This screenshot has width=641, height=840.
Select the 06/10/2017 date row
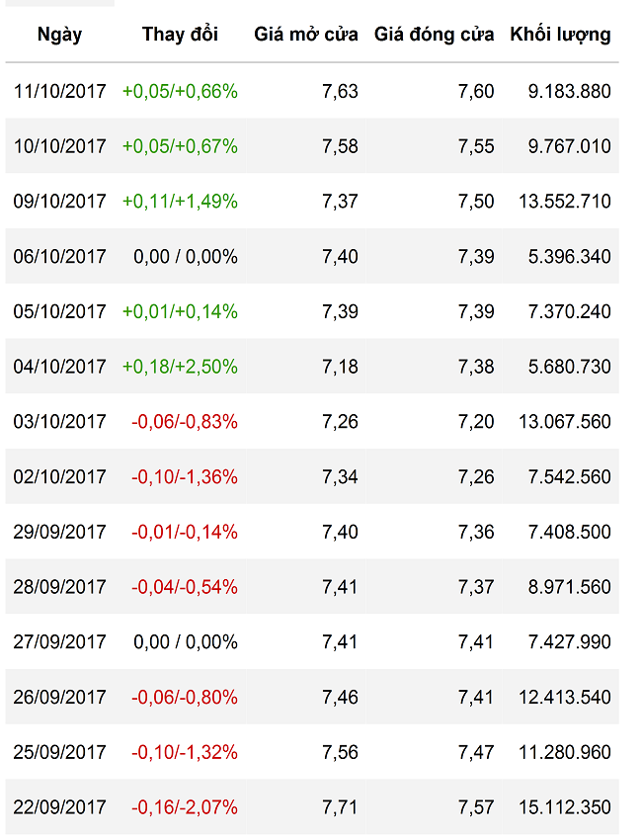point(59,257)
